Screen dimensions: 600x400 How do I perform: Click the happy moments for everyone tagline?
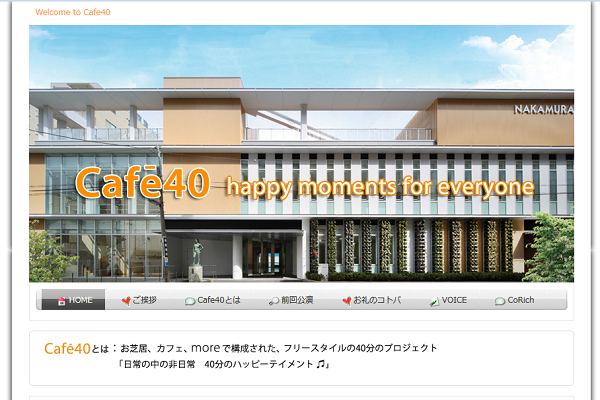point(380,186)
